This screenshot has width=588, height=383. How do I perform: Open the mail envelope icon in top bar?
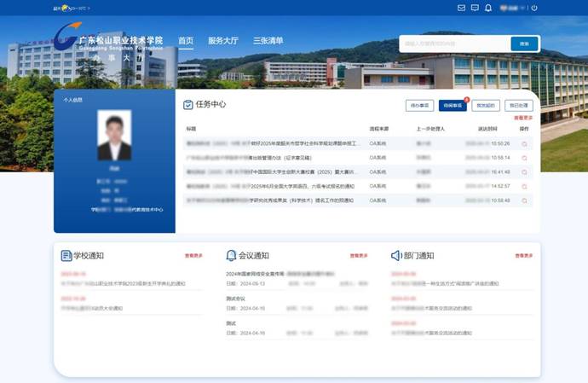click(x=461, y=8)
